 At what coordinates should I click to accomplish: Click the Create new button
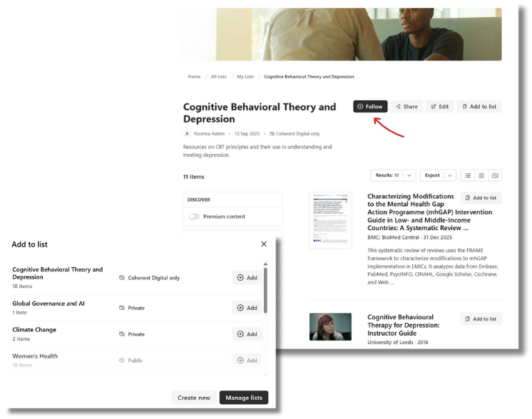194,398
